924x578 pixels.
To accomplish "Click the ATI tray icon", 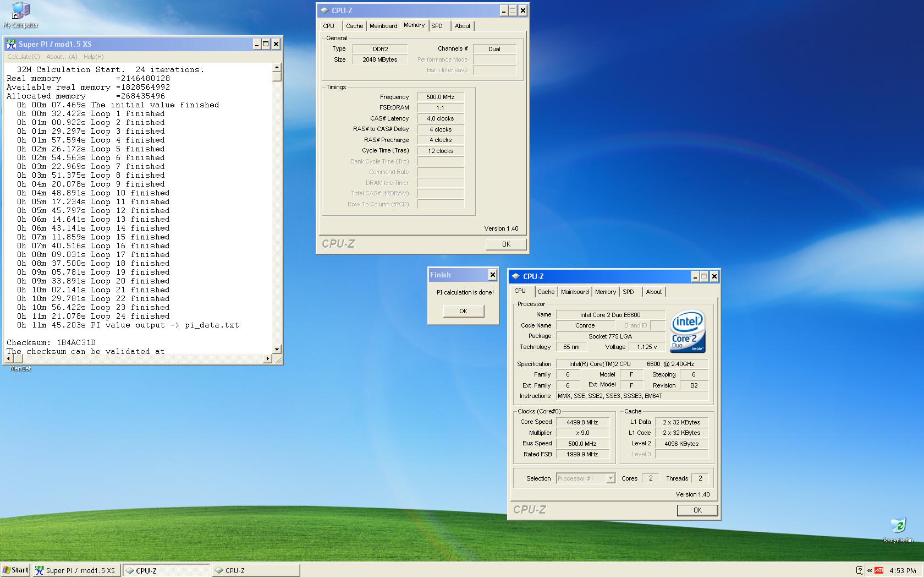I will pyautogui.click(x=879, y=570).
